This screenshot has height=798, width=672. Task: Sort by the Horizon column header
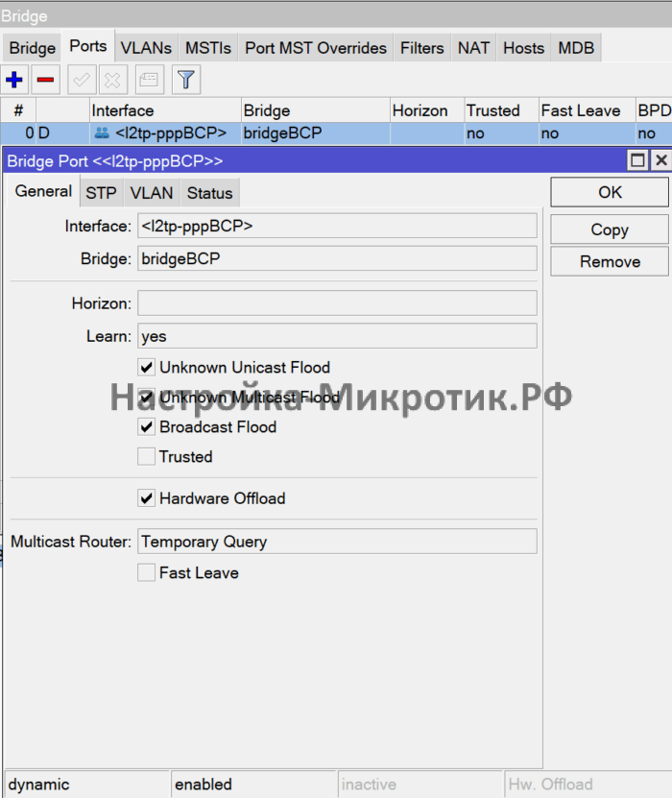tap(427, 110)
